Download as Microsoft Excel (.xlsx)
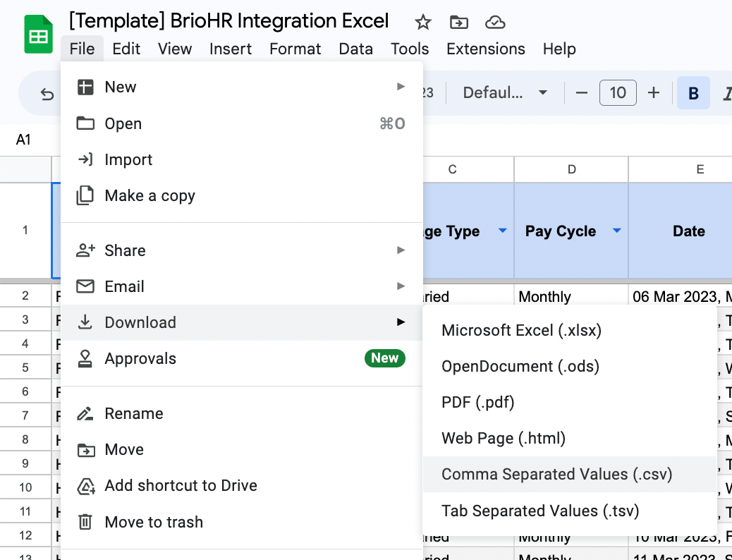 click(569, 331)
